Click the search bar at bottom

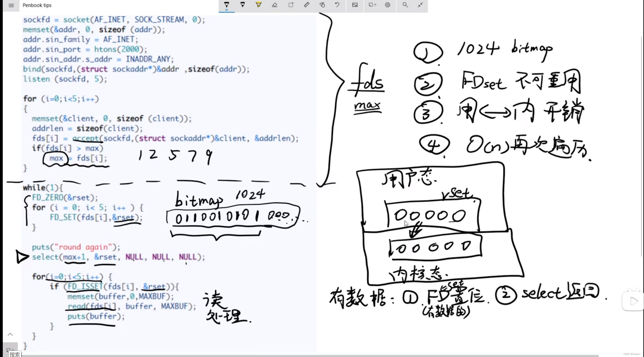pos(15,354)
